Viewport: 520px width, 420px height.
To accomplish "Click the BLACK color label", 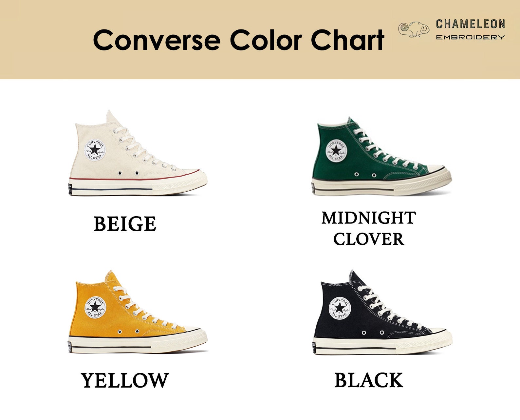I will pyautogui.click(x=369, y=380).
